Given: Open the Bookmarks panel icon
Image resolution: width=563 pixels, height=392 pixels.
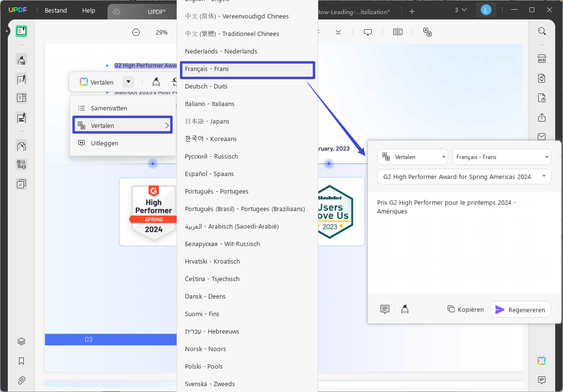Looking at the screenshot, I should tap(21, 361).
